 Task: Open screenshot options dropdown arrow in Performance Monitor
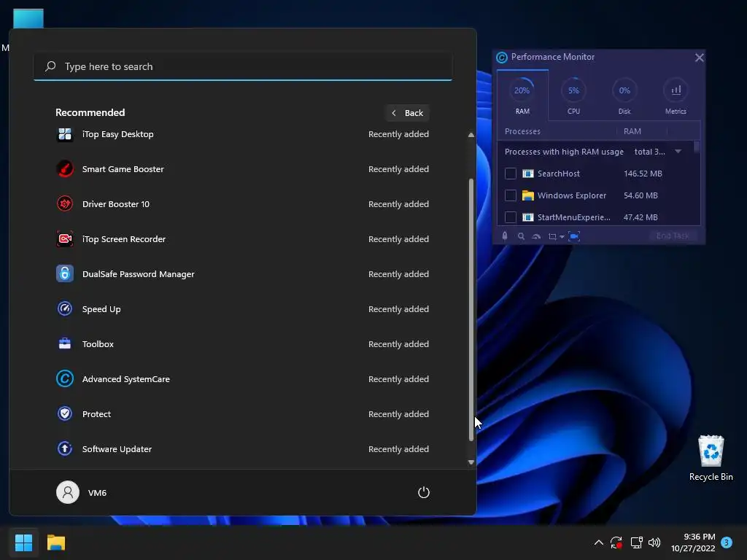pos(562,237)
